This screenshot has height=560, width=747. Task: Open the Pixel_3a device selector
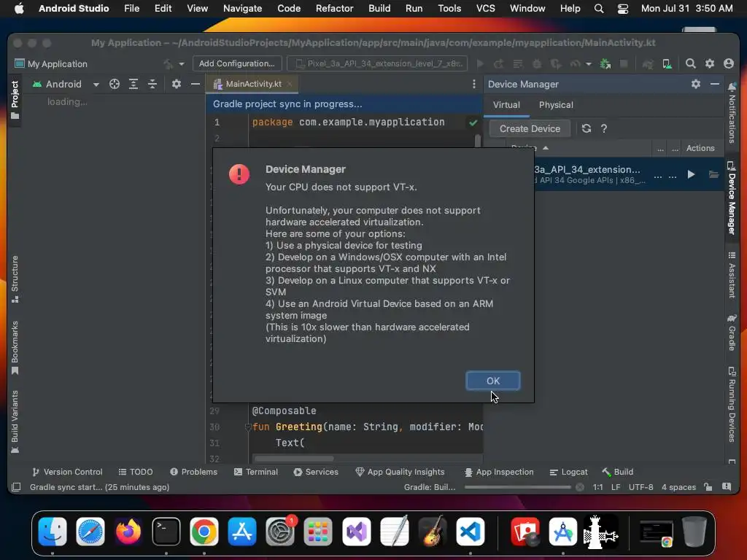[x=379, y=63]
